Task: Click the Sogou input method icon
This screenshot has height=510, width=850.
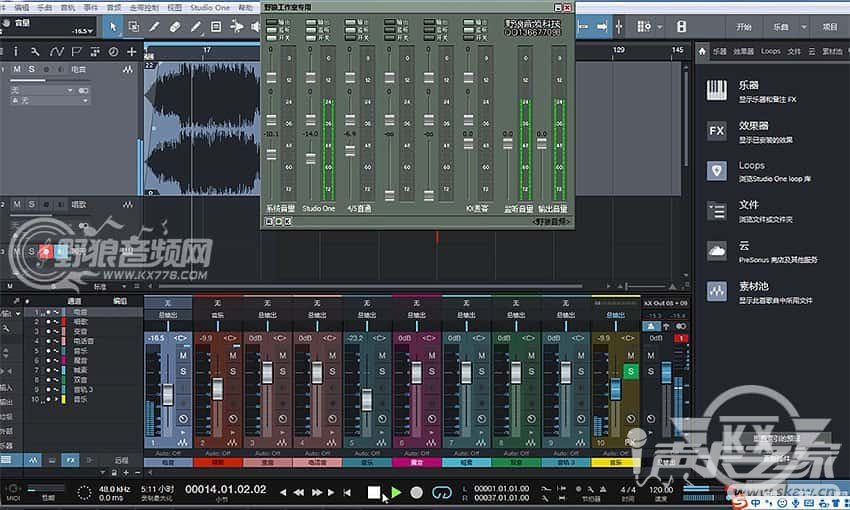Action: (739, 503)
